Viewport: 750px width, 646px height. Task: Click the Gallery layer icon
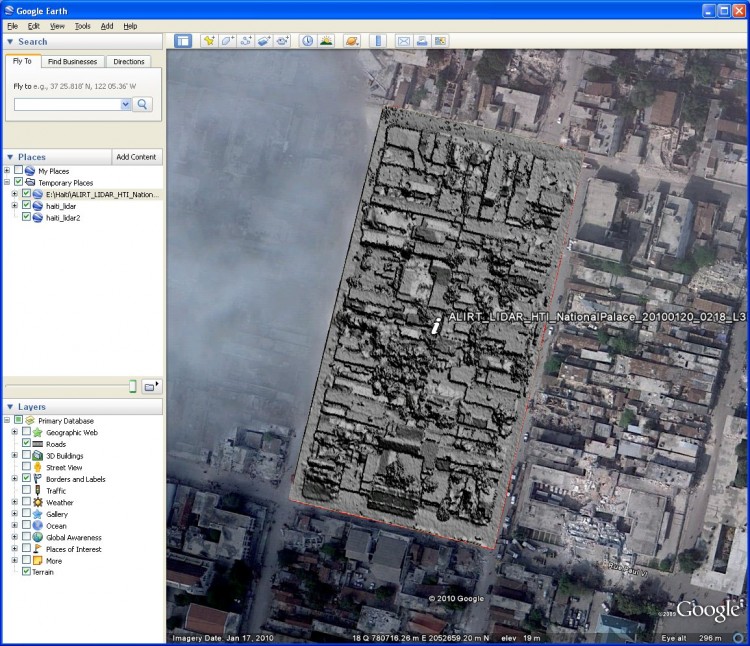click(38, 514)
